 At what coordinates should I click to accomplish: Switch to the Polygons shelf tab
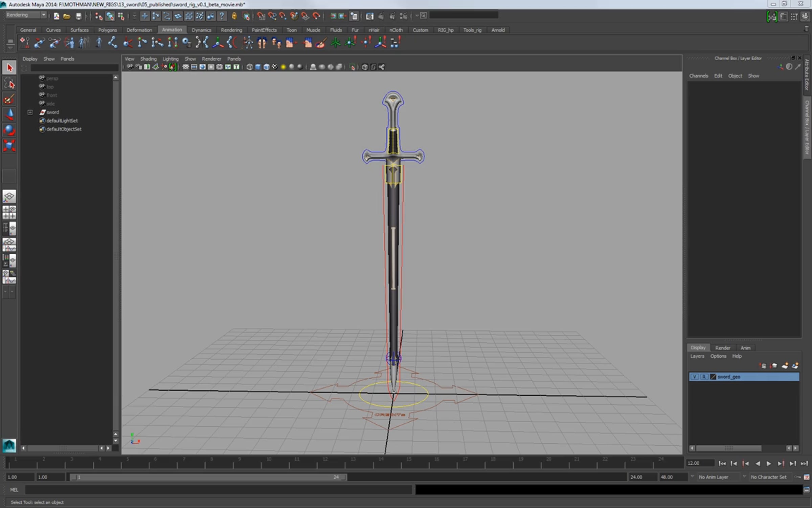pos(107,30)
